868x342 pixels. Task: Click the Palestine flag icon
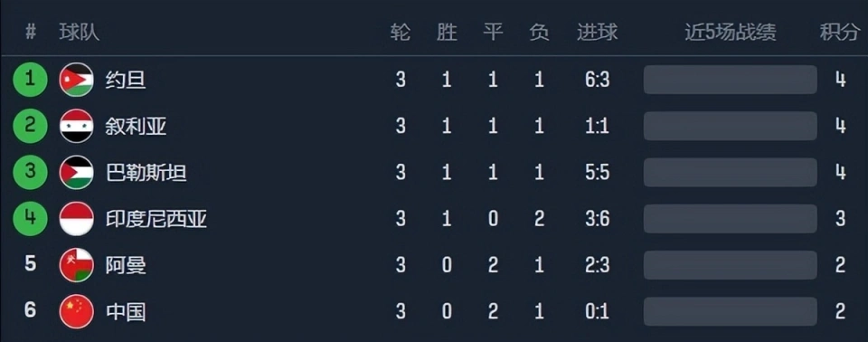(76, 173)
